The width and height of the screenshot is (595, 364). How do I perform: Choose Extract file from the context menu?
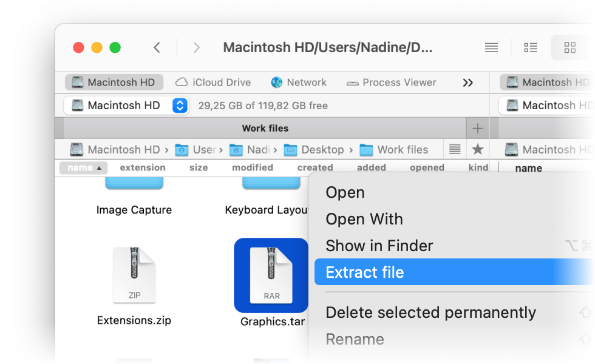pos(365,272)
